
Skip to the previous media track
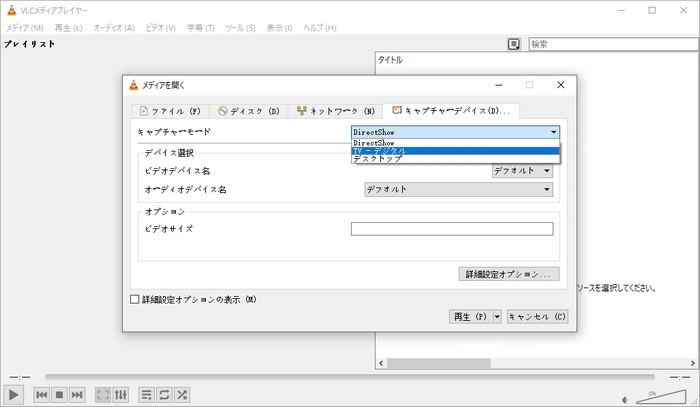pyautogui.click(x=42, y=395)
